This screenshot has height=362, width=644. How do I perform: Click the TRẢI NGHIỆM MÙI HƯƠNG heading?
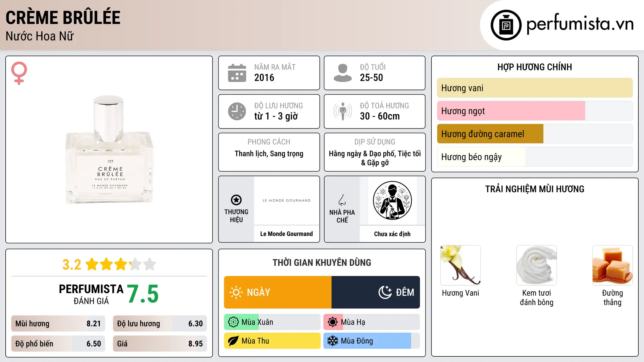(x=535, y=189)
